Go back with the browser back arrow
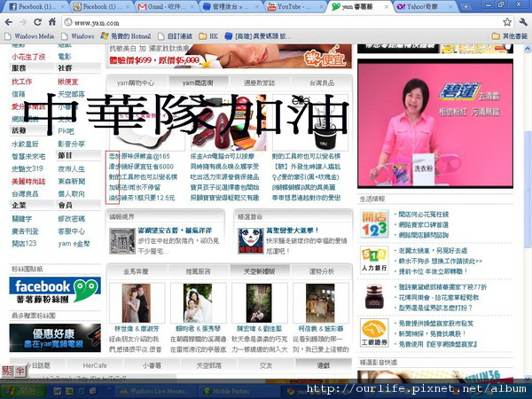Image resolution: width=532 pixels, height=399 pixels. (x=9, y=22)
